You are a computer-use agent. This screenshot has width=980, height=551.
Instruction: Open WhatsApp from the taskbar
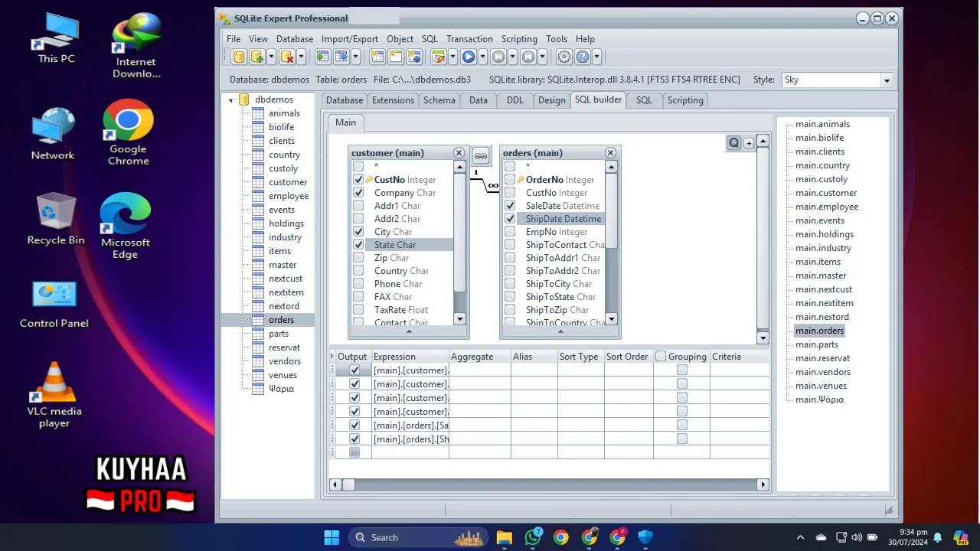pyautogui.click(x=533, y=537)
